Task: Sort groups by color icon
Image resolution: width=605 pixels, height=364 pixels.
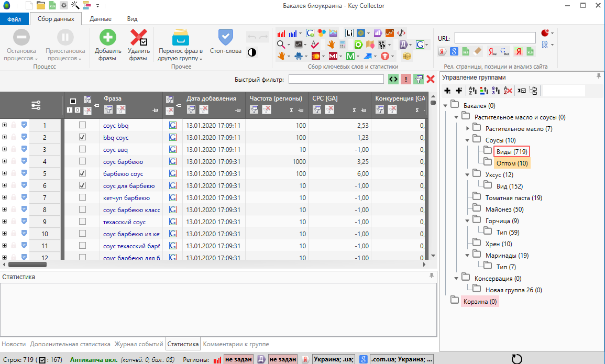Action: click(x=484, y=91)
